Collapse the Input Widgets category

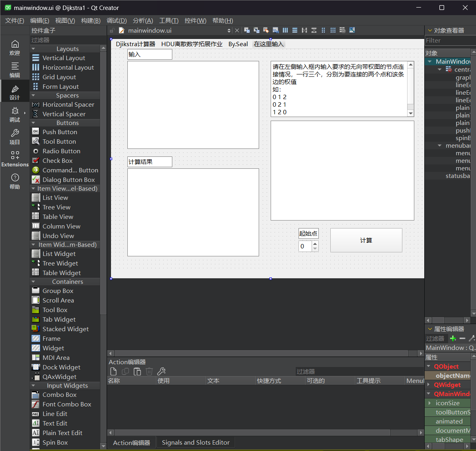point(33,385)
